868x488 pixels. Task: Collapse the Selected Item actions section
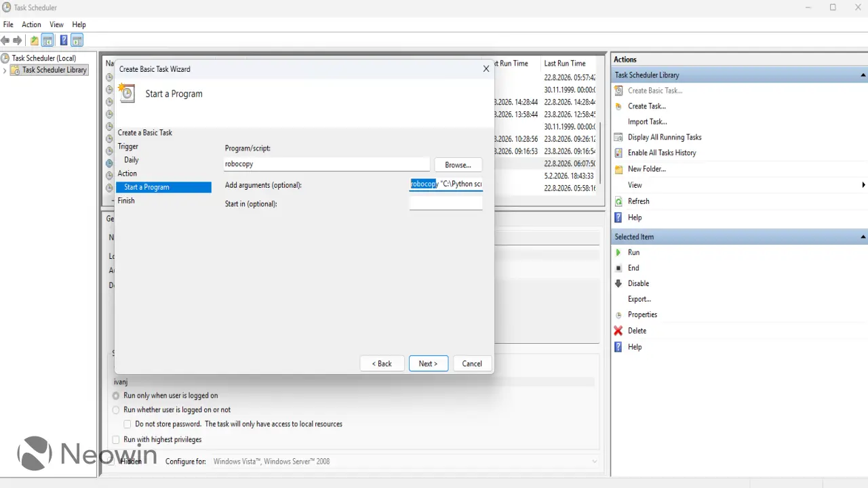coord(863,237)
